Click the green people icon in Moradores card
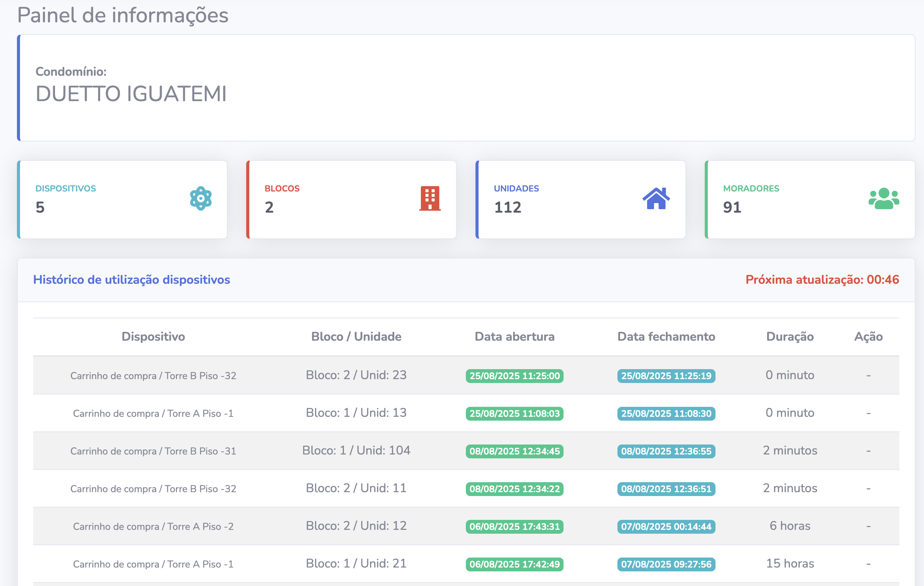The height and width of the screenshot is (586, 924). tap(884, 198)
